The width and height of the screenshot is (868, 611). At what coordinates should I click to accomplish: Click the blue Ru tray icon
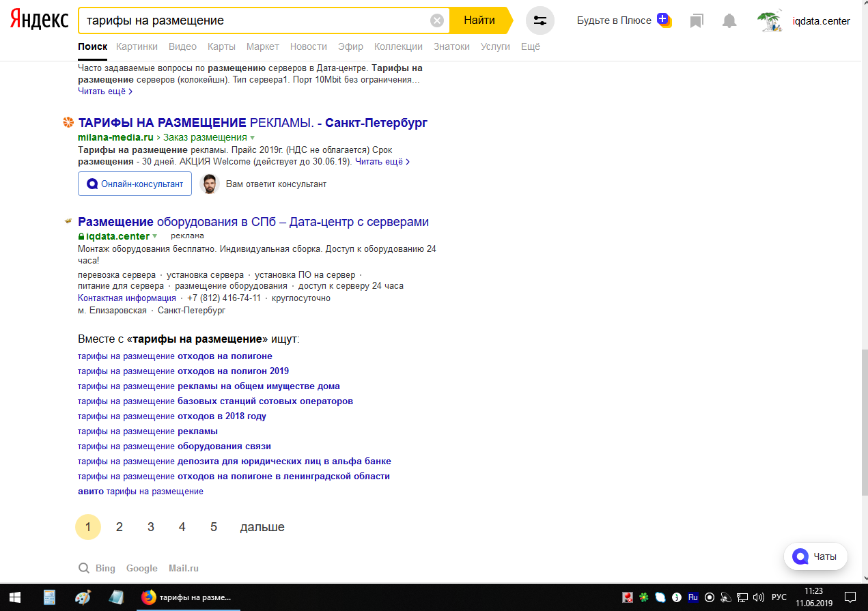pyautogui.click(x=693, y=597)
